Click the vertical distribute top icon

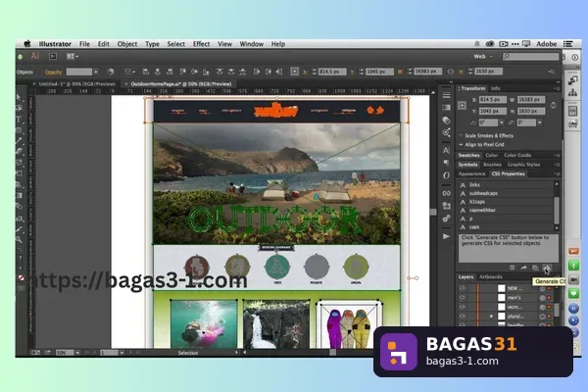pyautogui.click(x=220, y=72)
